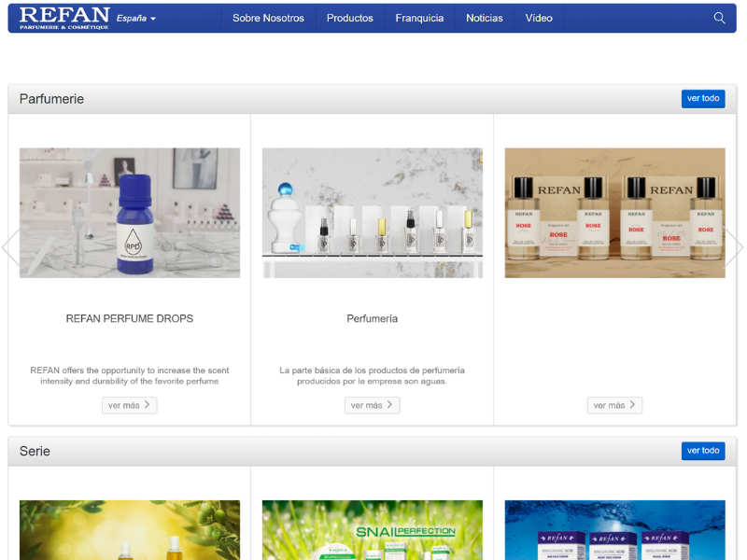
Task: Click the Perfumería title
Action: [372, 318]
